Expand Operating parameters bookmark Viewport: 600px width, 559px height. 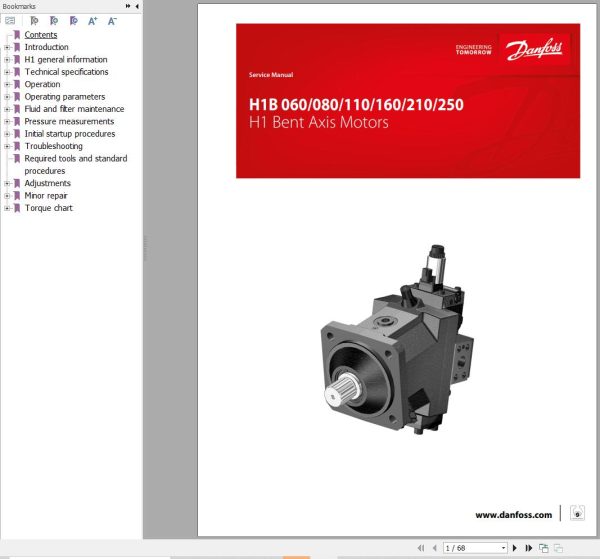click(x=7, y=97)
